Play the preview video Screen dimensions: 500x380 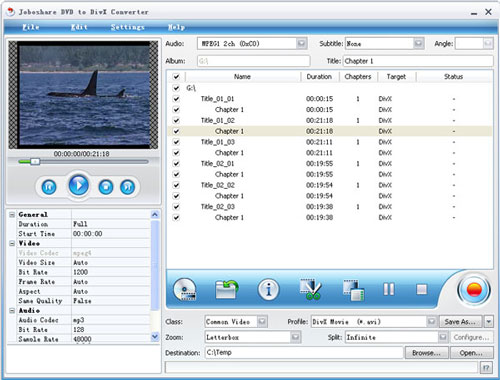click(x=78, y=185)
